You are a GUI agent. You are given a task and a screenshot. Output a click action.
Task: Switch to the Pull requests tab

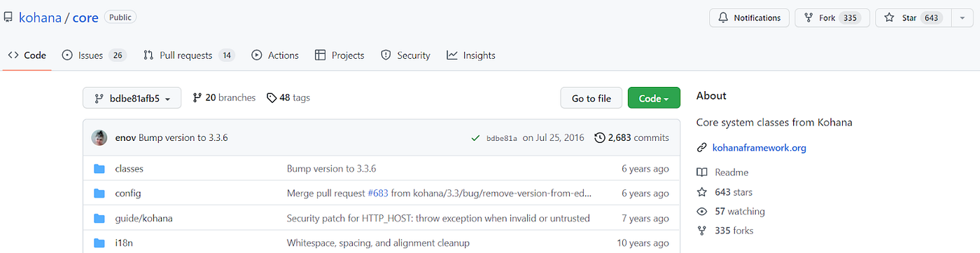click(x=188, y=55)
